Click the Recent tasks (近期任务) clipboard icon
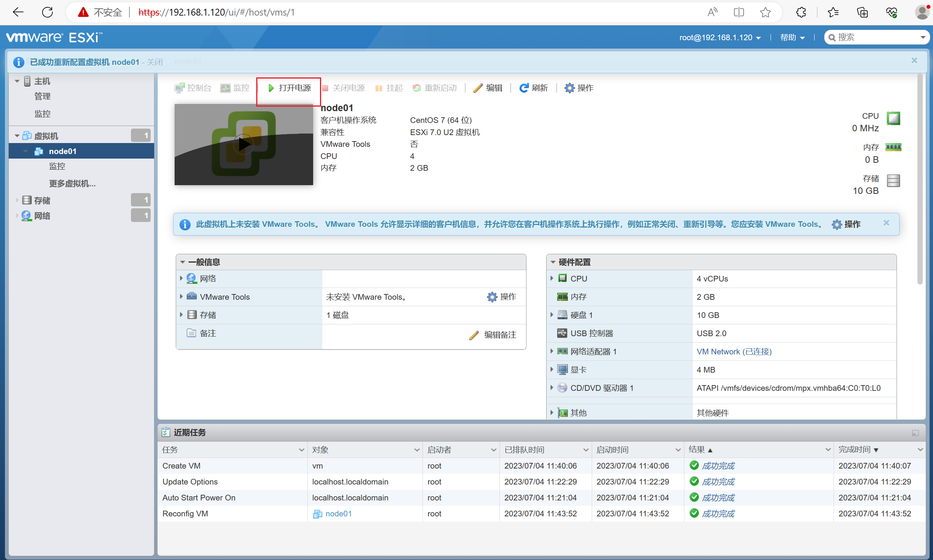The width and height of the screenshot is (933, 560). [166, 433]
